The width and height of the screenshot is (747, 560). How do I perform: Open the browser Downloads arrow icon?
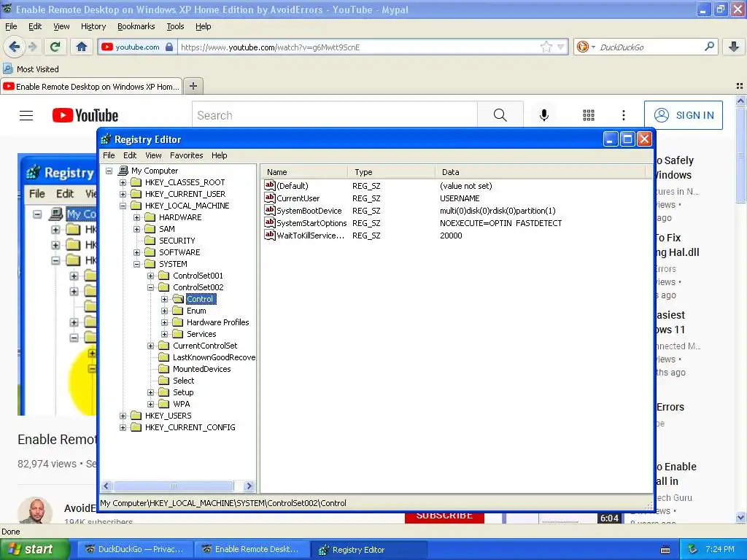point(734,47)
